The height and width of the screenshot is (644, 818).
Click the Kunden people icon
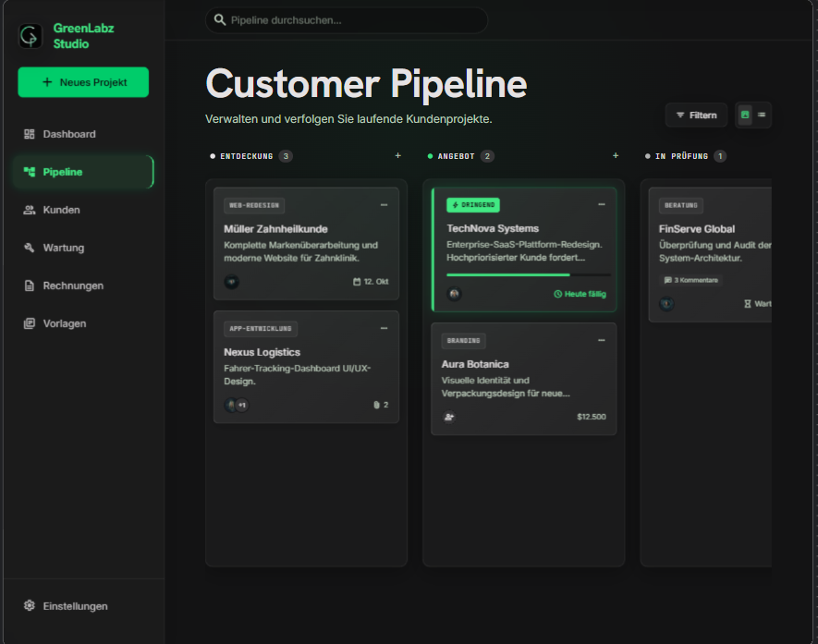pyautogui.click(x=30, y=210)
